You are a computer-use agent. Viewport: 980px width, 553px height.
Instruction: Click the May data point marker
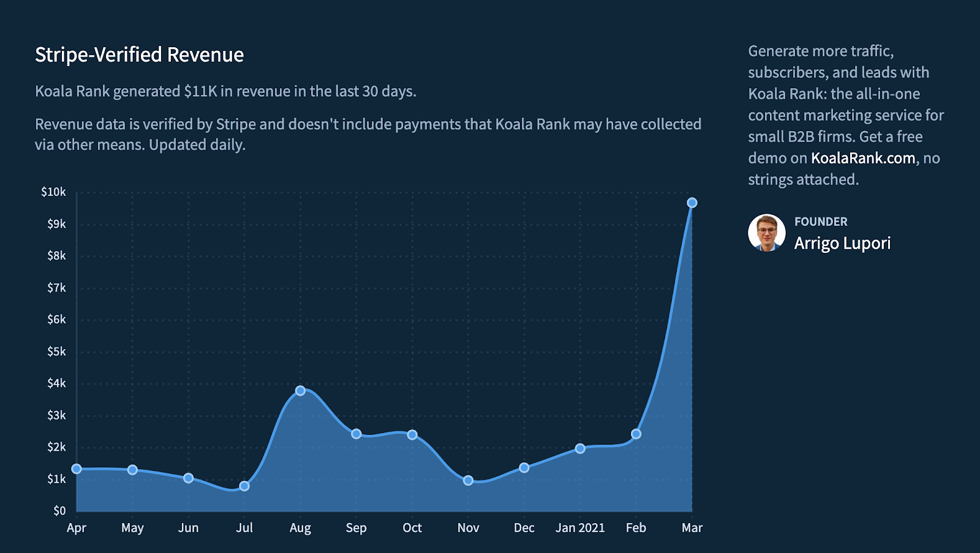pos(132,470)
